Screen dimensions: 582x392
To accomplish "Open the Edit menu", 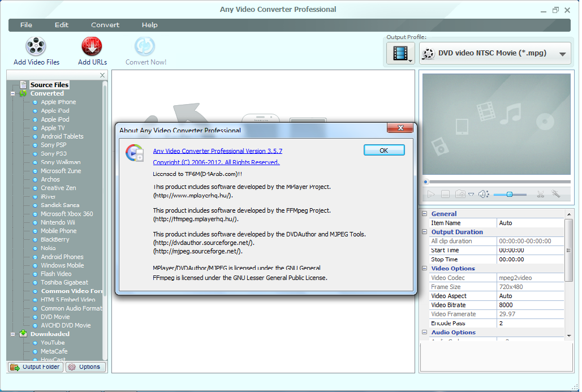I will click(62, 25).
